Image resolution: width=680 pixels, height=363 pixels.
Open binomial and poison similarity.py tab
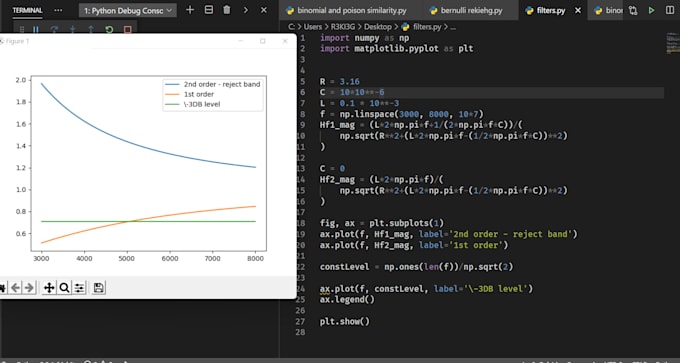pos(351,10)
